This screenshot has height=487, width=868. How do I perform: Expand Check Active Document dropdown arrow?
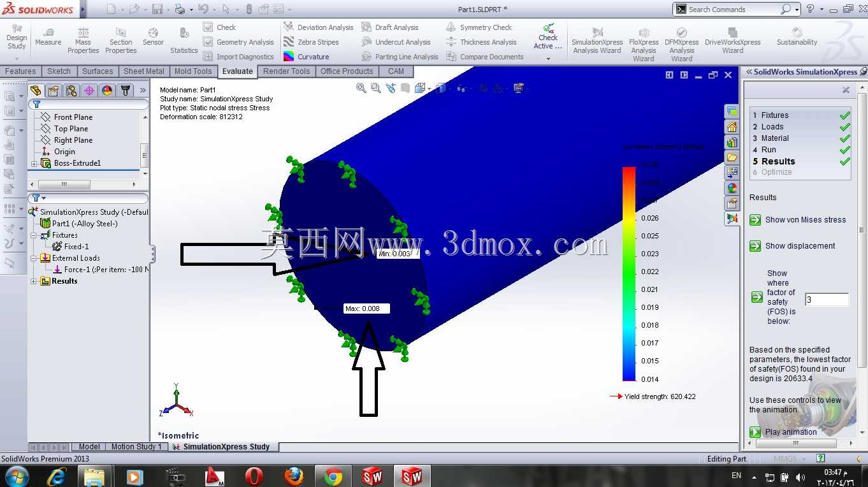548,59
